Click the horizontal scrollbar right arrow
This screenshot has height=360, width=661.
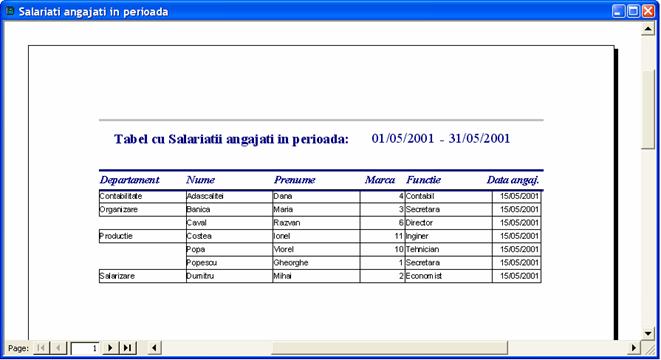(x=633, y=348)
